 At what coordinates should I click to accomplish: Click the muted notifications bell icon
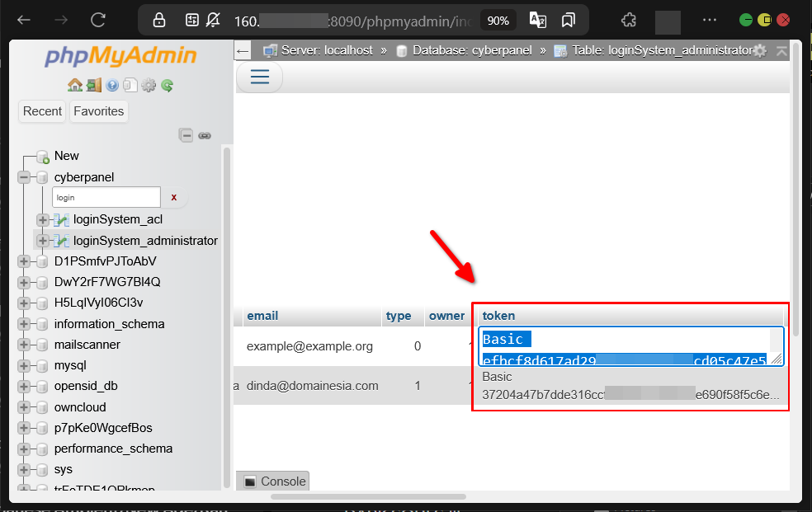pos(213,20)
